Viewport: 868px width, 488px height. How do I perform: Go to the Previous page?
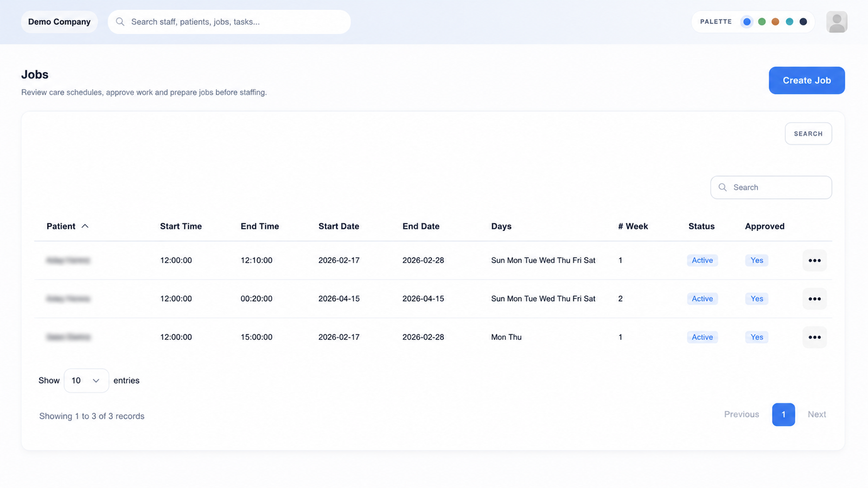coord(742,414)
